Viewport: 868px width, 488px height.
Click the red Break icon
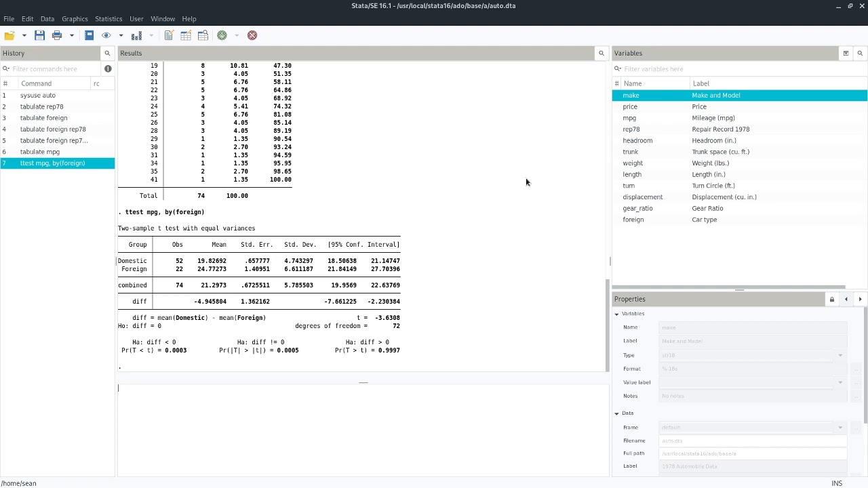pos(252,35)
